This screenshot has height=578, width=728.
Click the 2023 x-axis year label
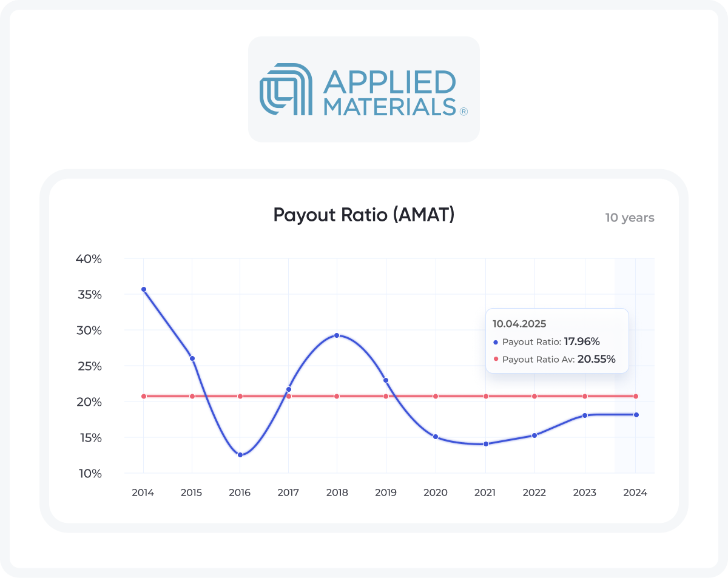[x=585, y=493]
